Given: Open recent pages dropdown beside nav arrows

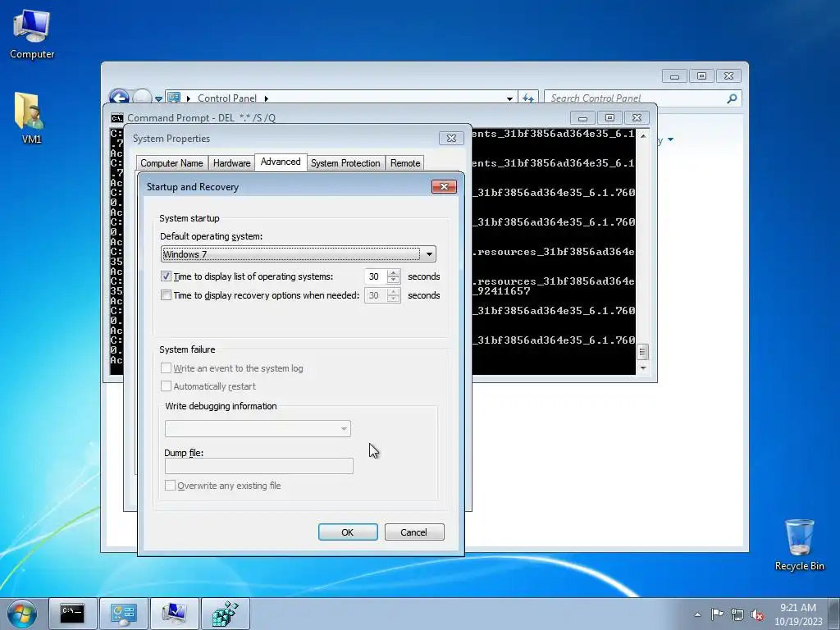Looking at the screenshot, I should [x=158, y=98].
